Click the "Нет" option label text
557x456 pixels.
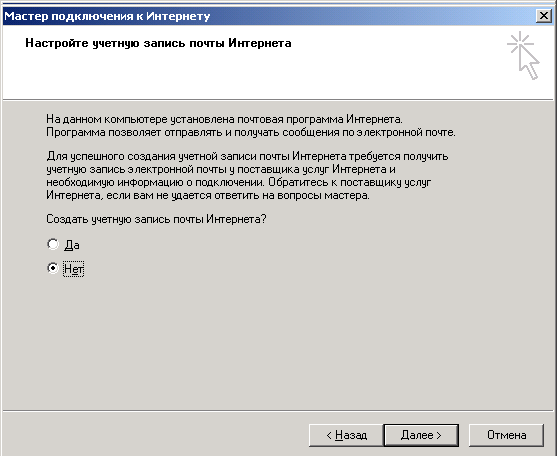click(74, 269)
